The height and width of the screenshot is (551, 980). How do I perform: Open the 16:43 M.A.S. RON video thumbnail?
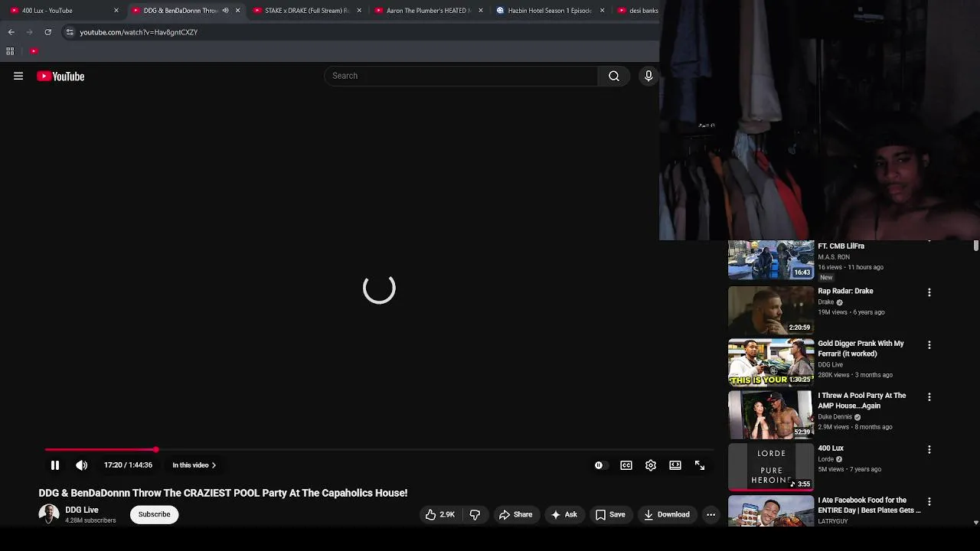click(770, 259)
